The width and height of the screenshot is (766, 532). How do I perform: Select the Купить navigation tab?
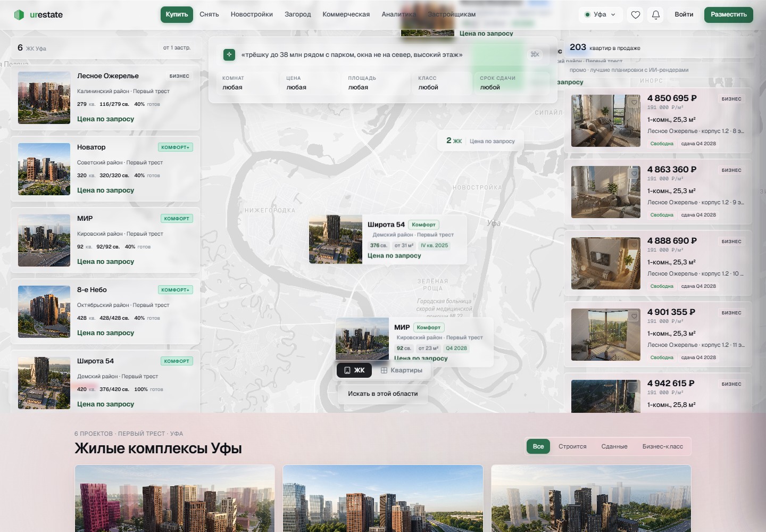177,15
